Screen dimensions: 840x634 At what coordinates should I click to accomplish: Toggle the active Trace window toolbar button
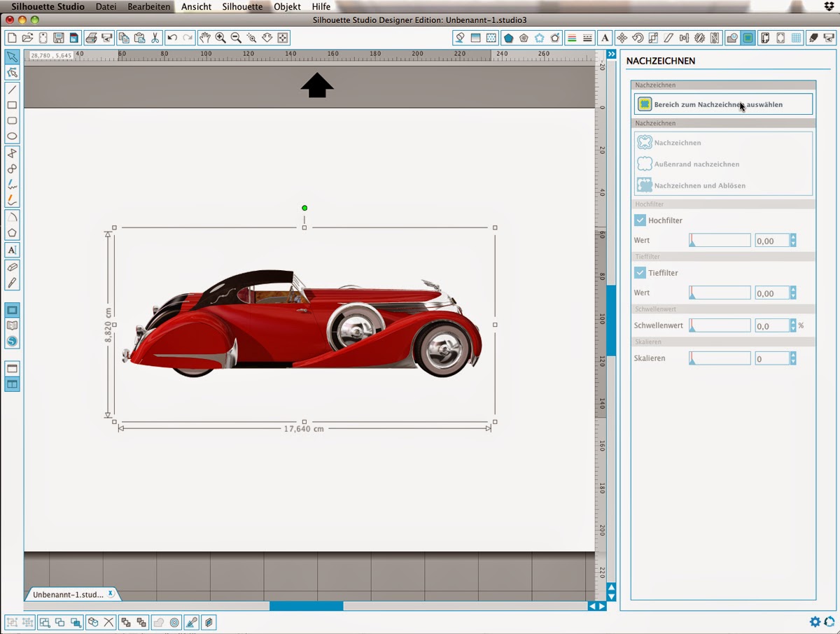[x=748, y=38]
